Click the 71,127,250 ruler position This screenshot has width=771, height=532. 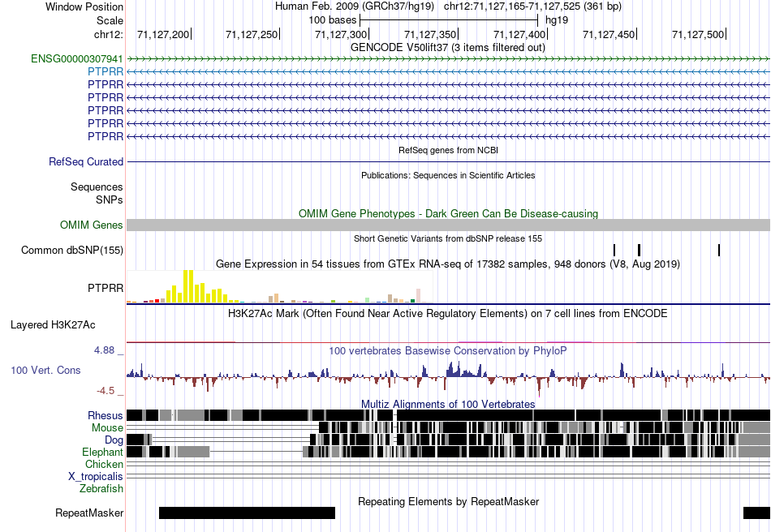pos(252,34)
